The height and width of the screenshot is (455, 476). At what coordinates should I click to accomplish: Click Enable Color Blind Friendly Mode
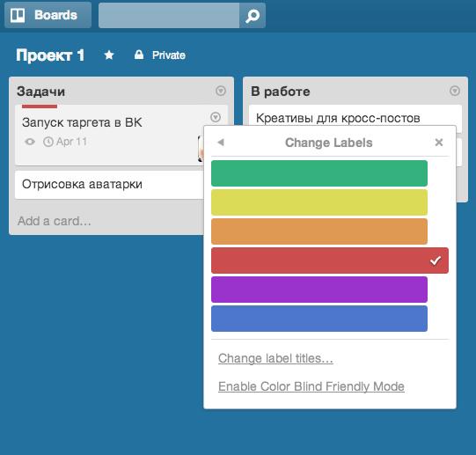[311, 386]
